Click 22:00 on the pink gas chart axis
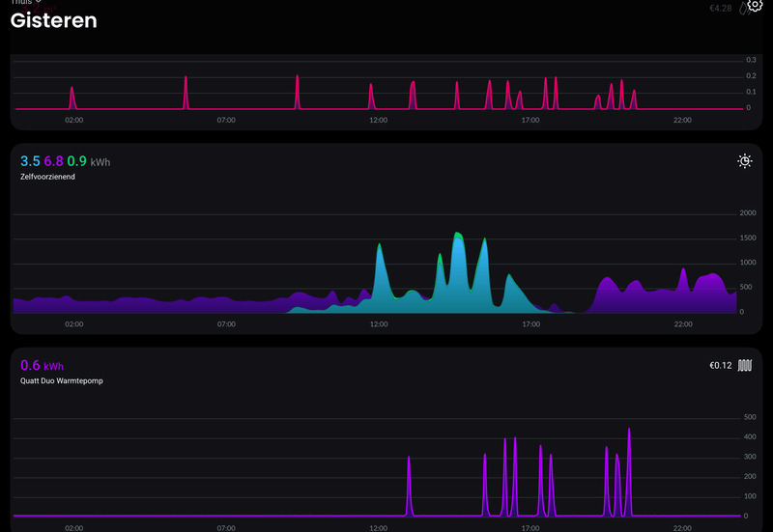 [683, 120]
